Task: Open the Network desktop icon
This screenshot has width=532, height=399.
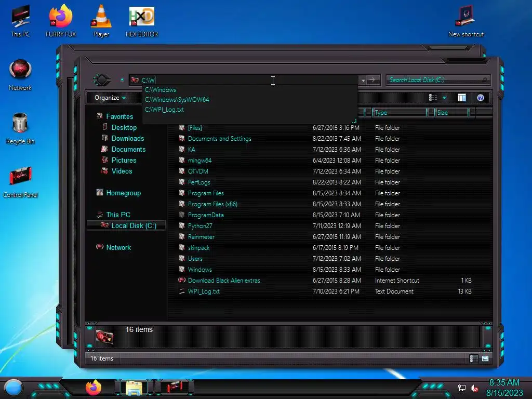Action: 20,75
